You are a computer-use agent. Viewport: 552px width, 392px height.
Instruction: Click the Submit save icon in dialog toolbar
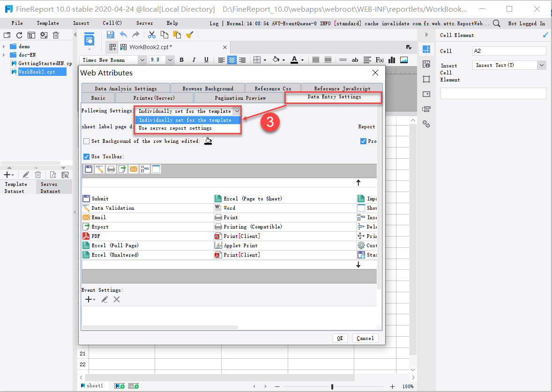click(89, 169)
